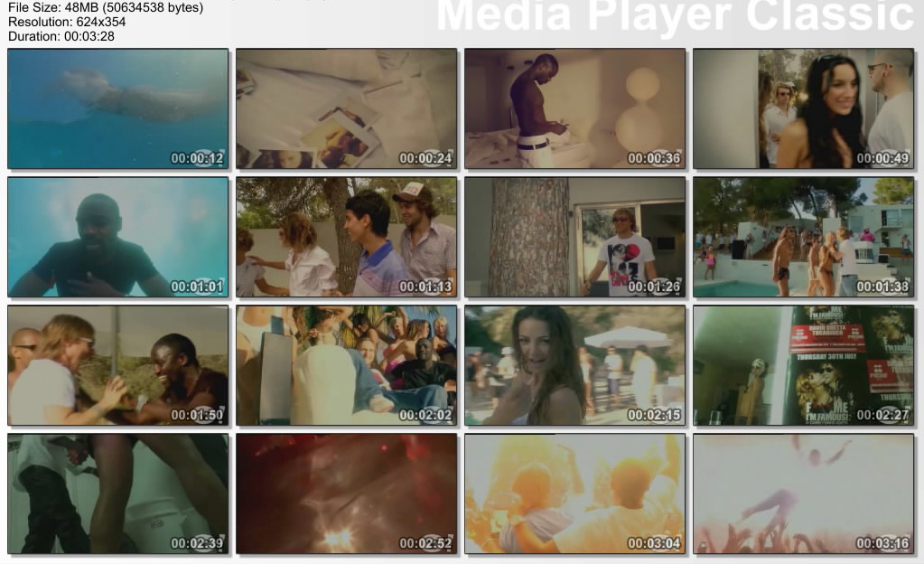
Task: Click the smiling dark-haired woman thumbnail at 00:00:49
Action: [x=803, y=108]
